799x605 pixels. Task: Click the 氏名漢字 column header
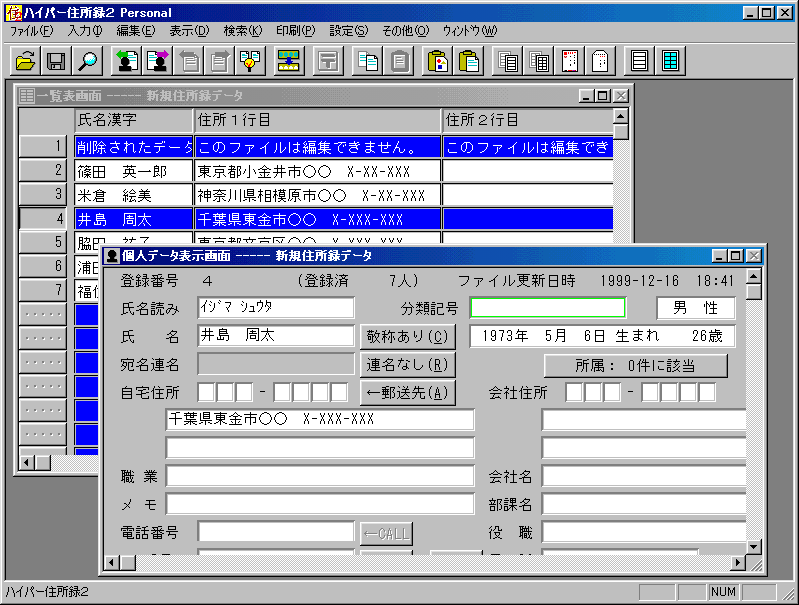[x=134, y=120]
